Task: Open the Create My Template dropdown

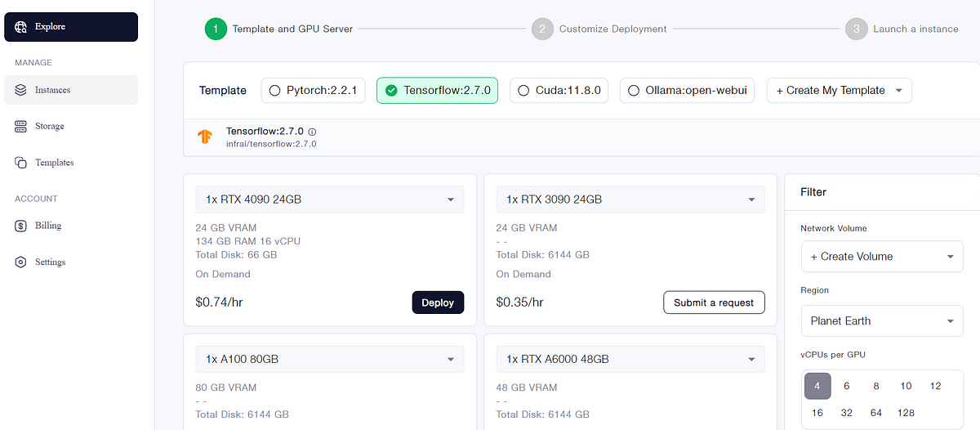Action: [840, 91]
